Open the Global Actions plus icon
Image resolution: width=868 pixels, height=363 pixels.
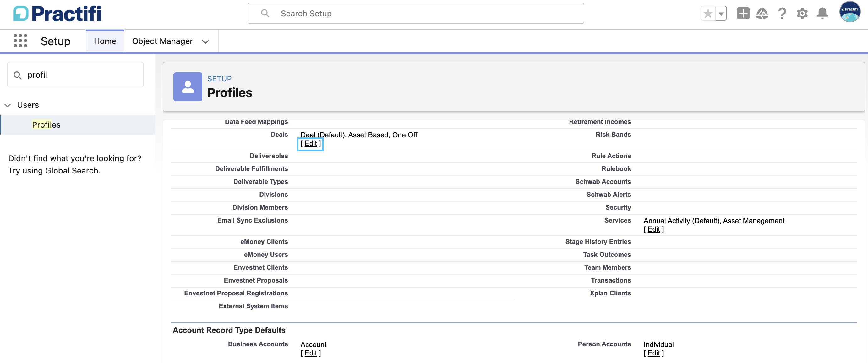(743, 14)
